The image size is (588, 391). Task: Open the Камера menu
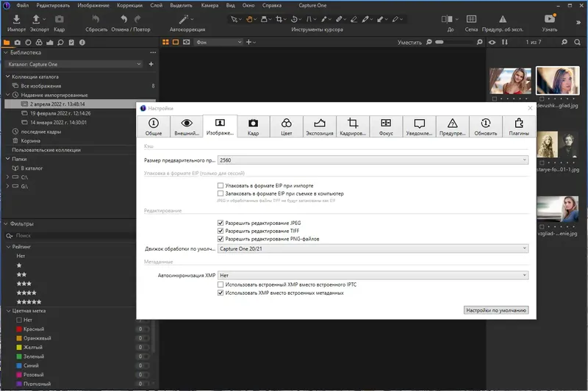pos(209,5)
